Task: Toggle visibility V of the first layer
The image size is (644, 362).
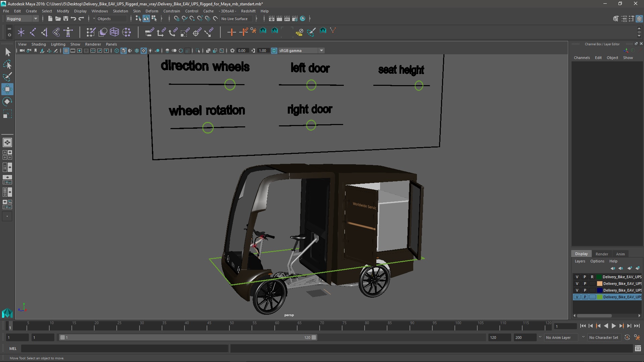Action: [x=577, y=277]
